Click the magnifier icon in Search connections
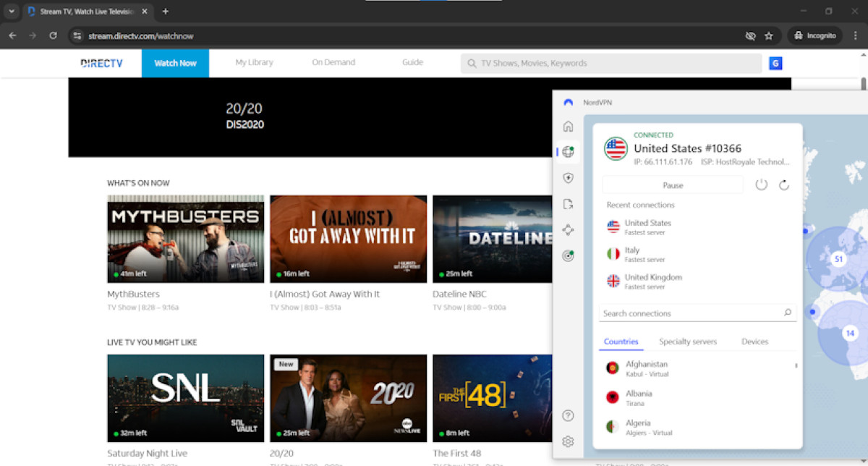The height and width of the screenshot is (466, 868). [x=788, y=313]
